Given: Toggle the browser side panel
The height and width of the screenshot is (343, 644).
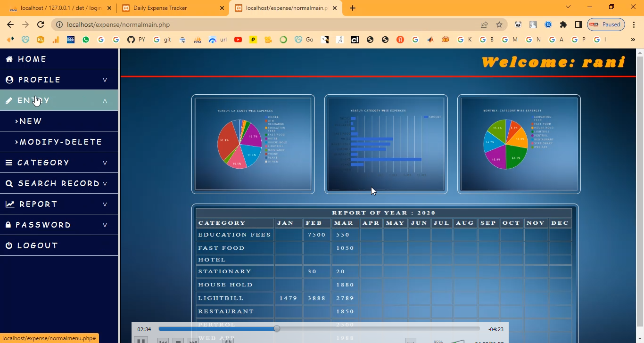Looking at the screenshot, I should pos(578,24).
